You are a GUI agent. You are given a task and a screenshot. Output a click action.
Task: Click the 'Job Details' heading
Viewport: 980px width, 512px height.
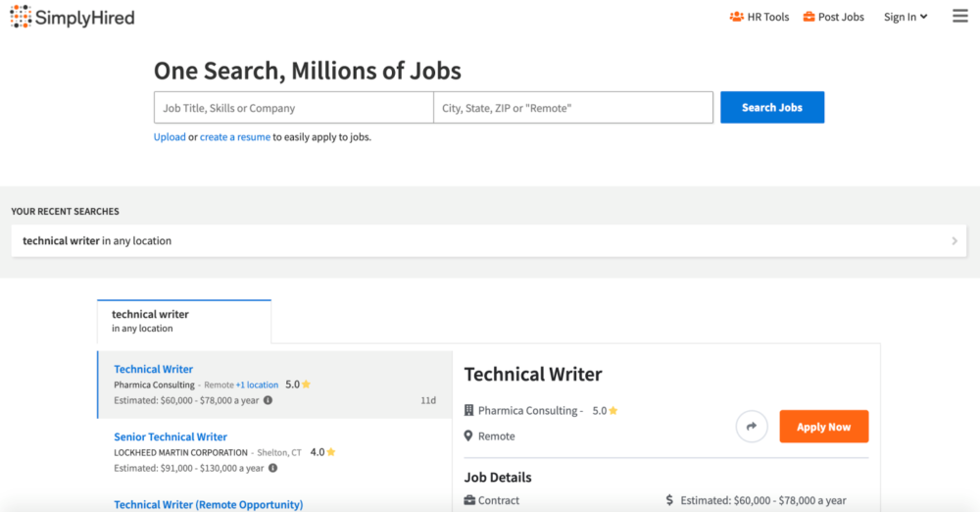pyautogui.click(x=498, y=478)
